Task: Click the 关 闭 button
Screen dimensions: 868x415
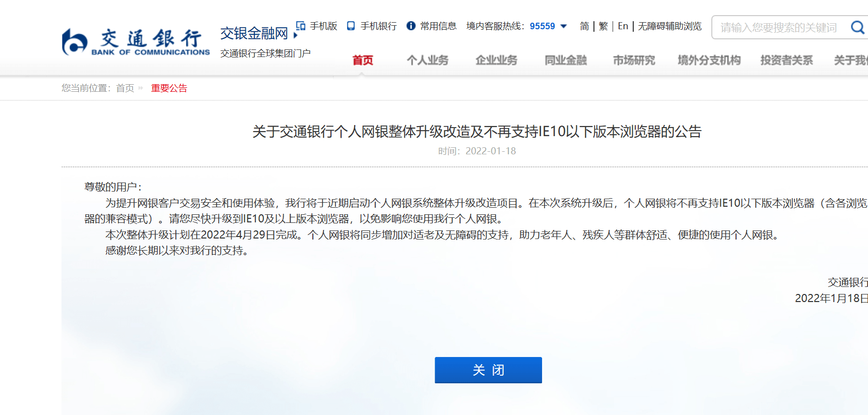Action: [488, 370]
